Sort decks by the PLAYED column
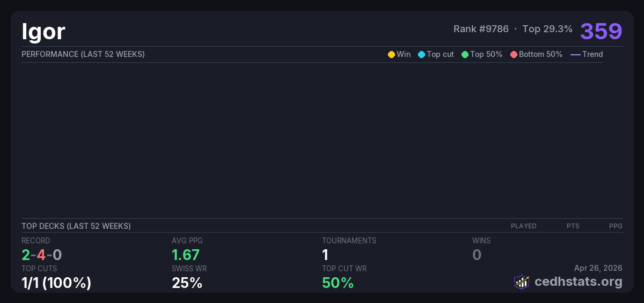 [523, 226]
